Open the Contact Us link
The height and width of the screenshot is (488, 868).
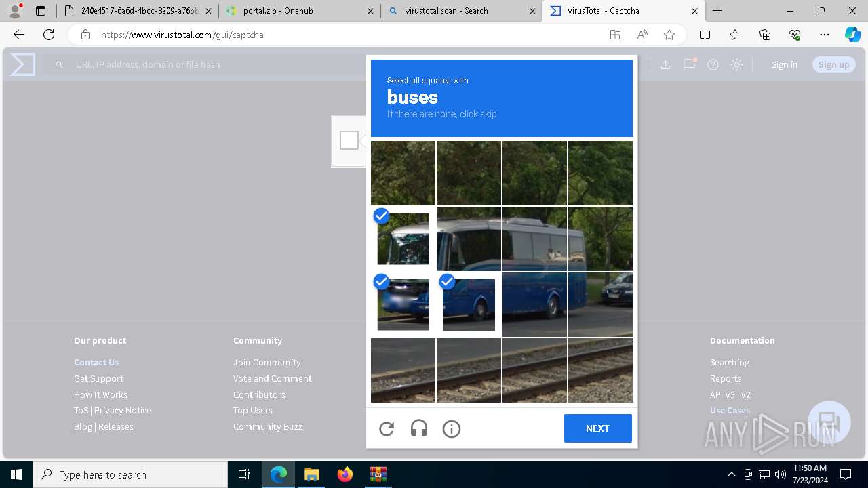coord(96,362)
